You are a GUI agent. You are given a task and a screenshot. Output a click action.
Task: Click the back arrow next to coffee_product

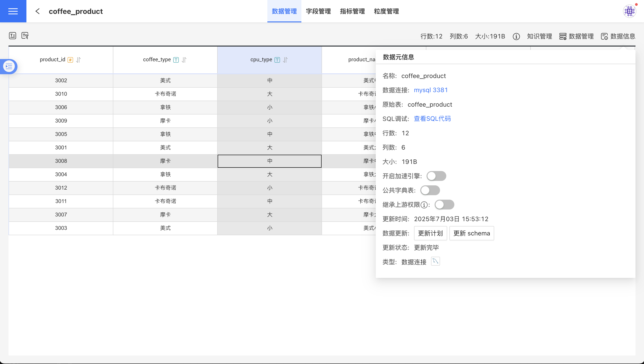coord(38,11)
